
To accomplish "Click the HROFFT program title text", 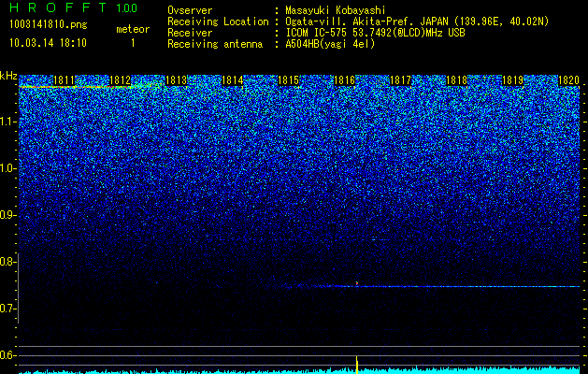I will coord(59,7).
